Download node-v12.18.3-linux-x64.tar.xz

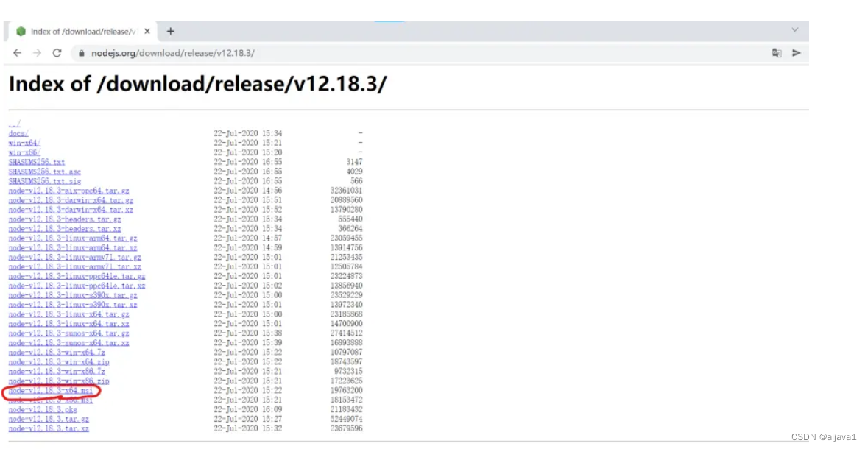(x=68, y=324)
